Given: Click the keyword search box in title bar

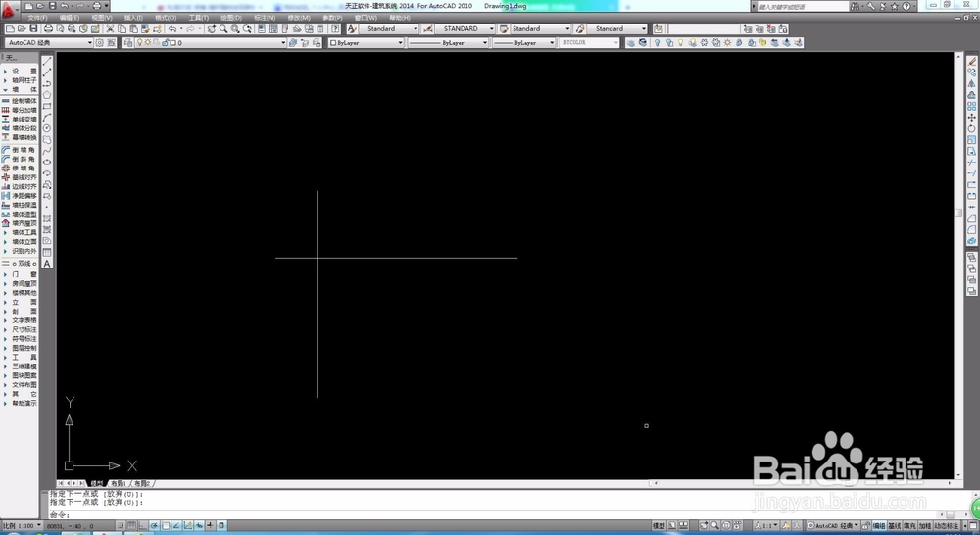Looking at the screenshot, I should (x=804, y=6).
